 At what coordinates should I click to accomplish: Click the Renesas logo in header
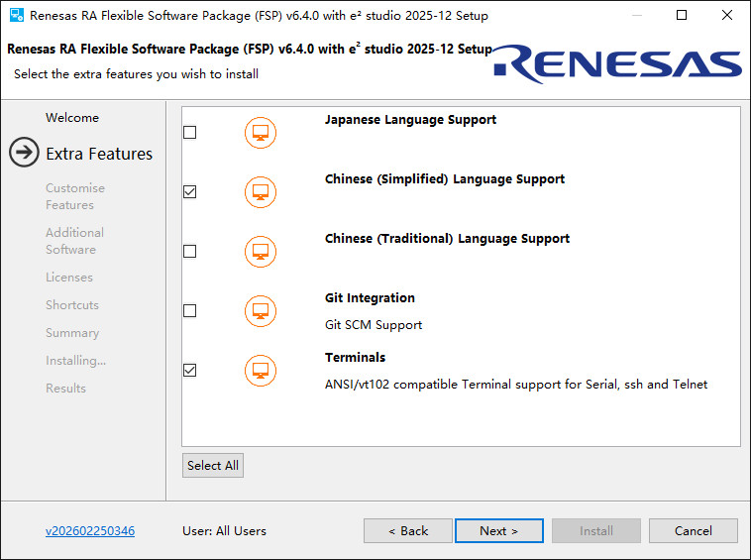[617, 63]
